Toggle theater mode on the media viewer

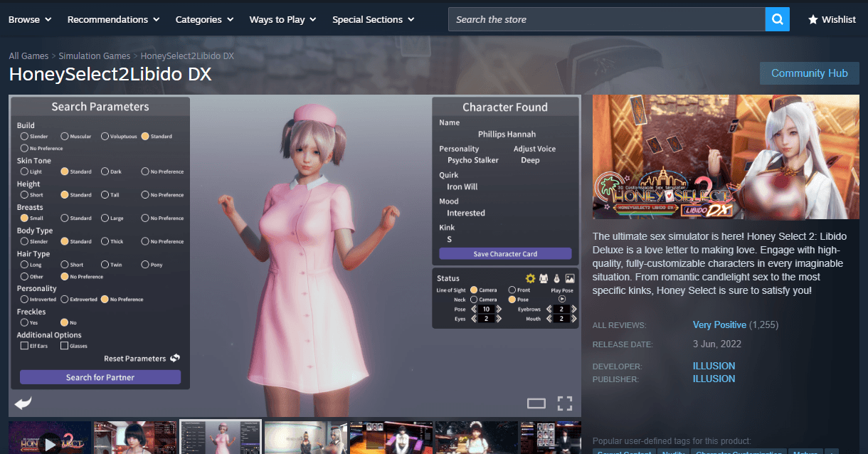point(536,403)
